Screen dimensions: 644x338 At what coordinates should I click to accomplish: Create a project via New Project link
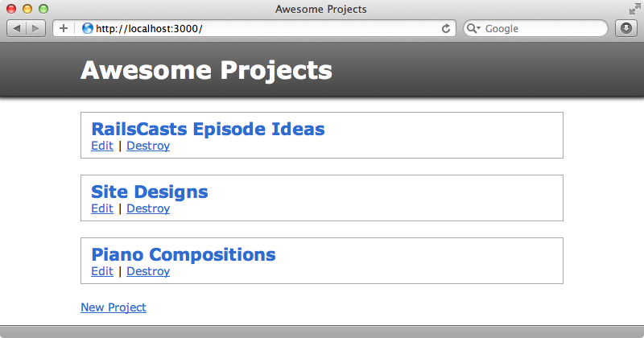[x=114, y=307]
